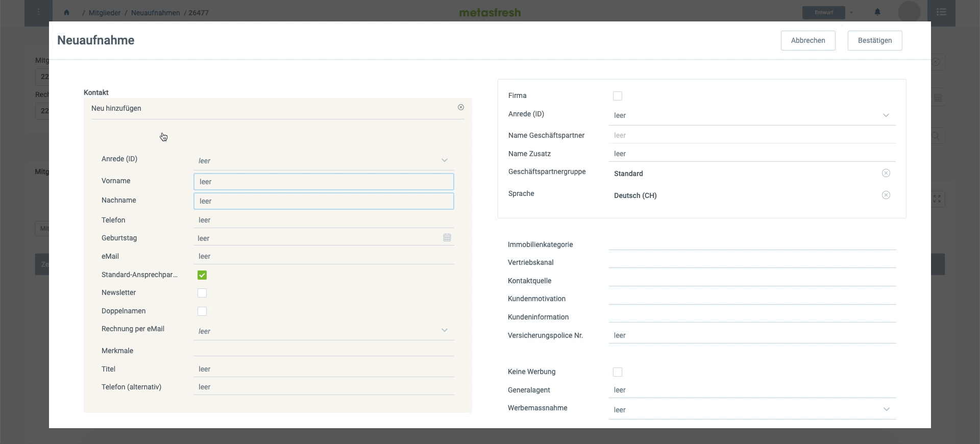Click the user avatar circle
Viewport: 980px width, 444px height.
[x=909, y=12]
